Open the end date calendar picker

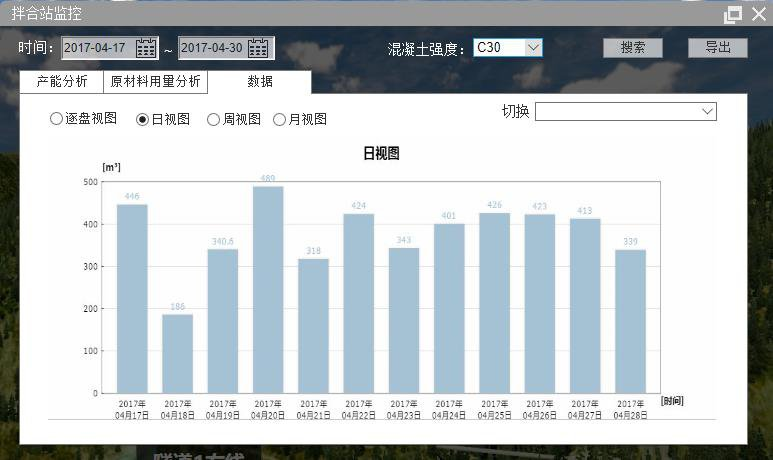click(x=258, y=48)
